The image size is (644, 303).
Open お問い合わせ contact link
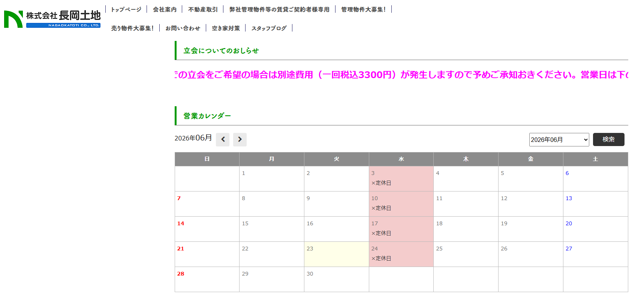183,28
